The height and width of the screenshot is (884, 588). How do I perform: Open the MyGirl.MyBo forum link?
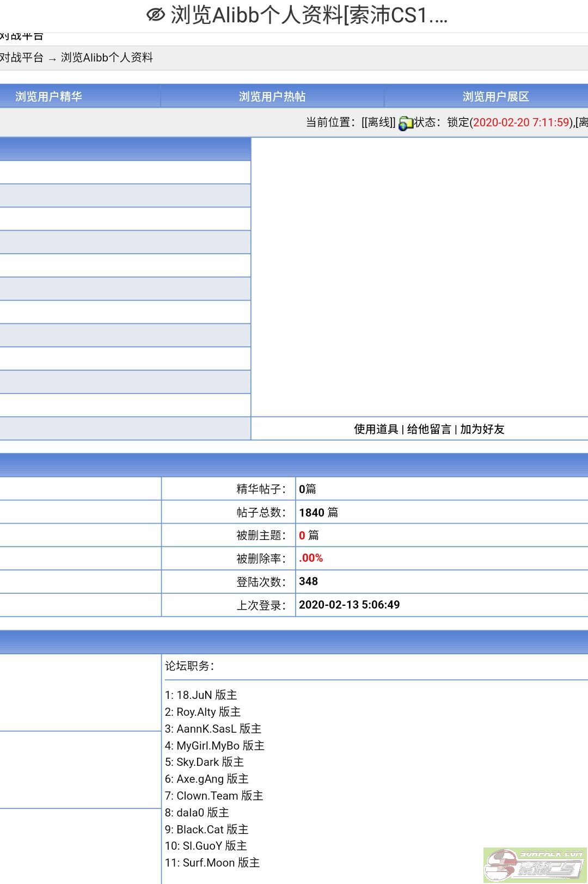(x=208, y=746)
